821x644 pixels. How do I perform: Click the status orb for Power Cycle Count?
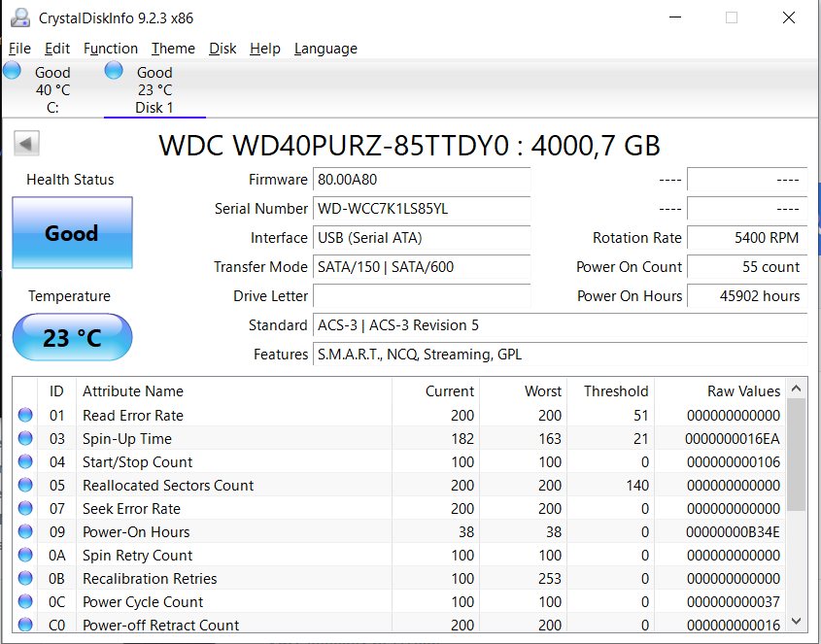[x=25, y=602]
